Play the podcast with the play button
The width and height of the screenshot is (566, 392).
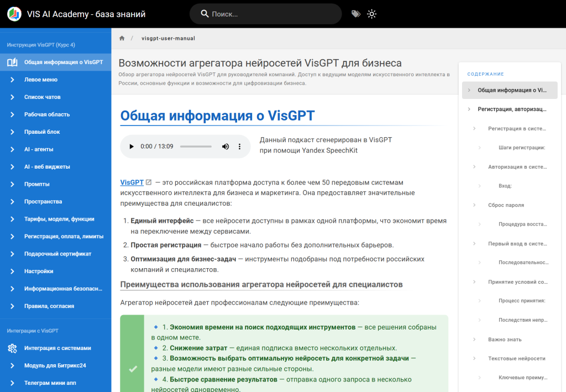tap(130, 146)
